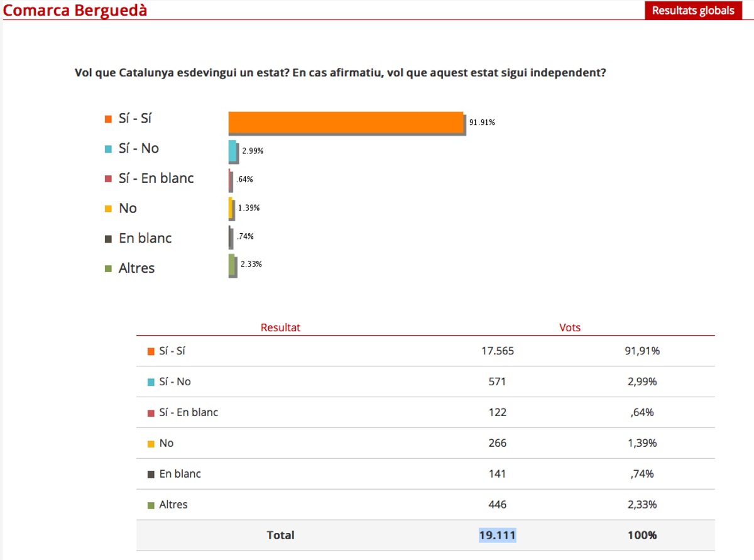The height and width of the screenshot is (560, 754).
Task: Click the green swatch in the table's Altres row
Action: click(x=151, y=505)
